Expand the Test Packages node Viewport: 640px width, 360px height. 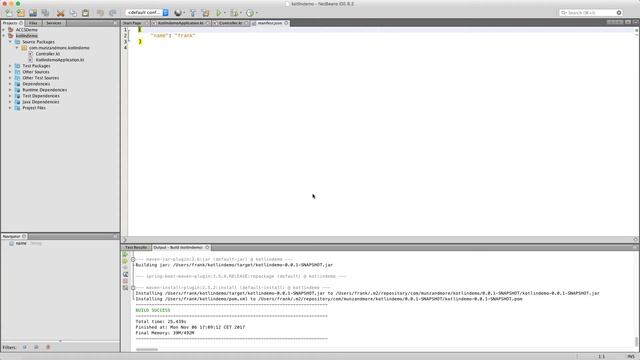[10, 66]
